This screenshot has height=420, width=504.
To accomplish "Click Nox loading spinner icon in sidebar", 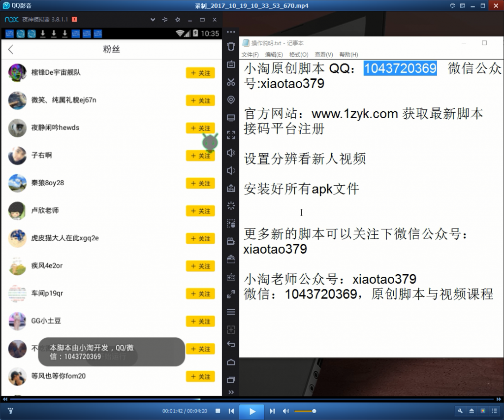I will [x=231, y=205].
